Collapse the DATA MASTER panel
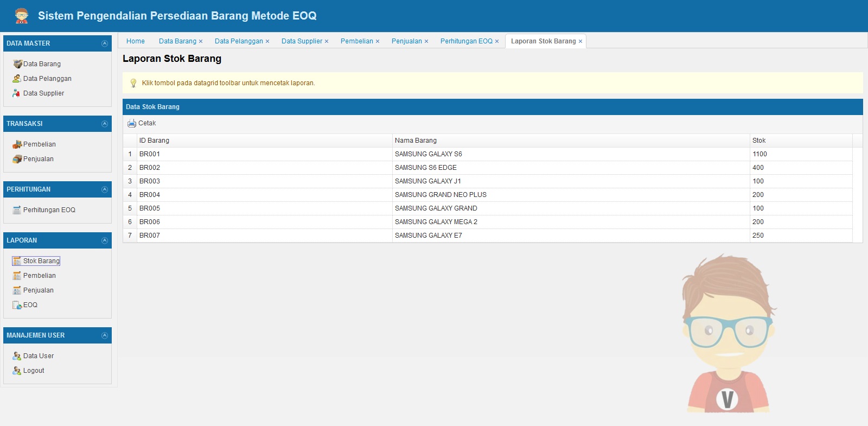The image size is (868, 426). [105, 43]
